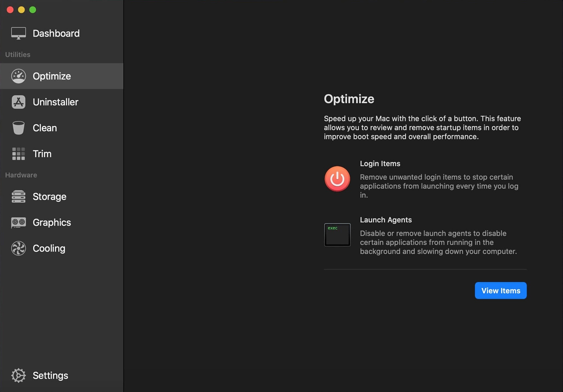
Task: Click the Launch Agents exec terminal icon
Action: tap(337, 235)
